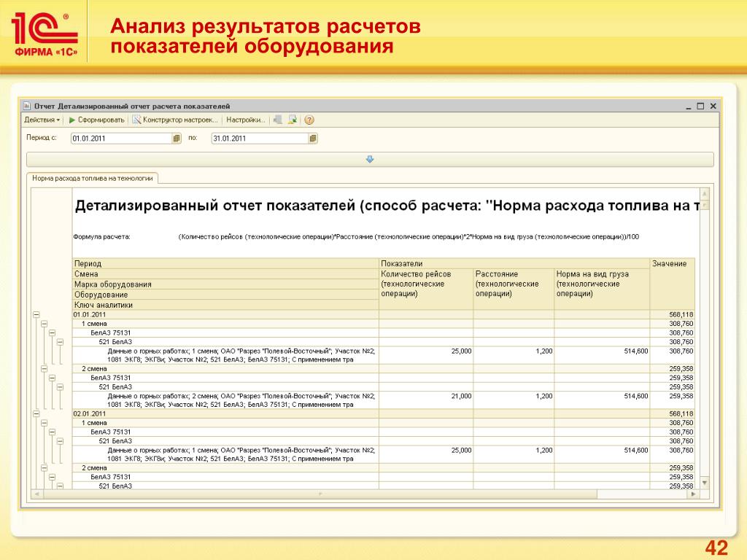The width and height of the screenshot is (747, 560).
Task: Open the Действия dropdown menu
Action: click(42, 120)
